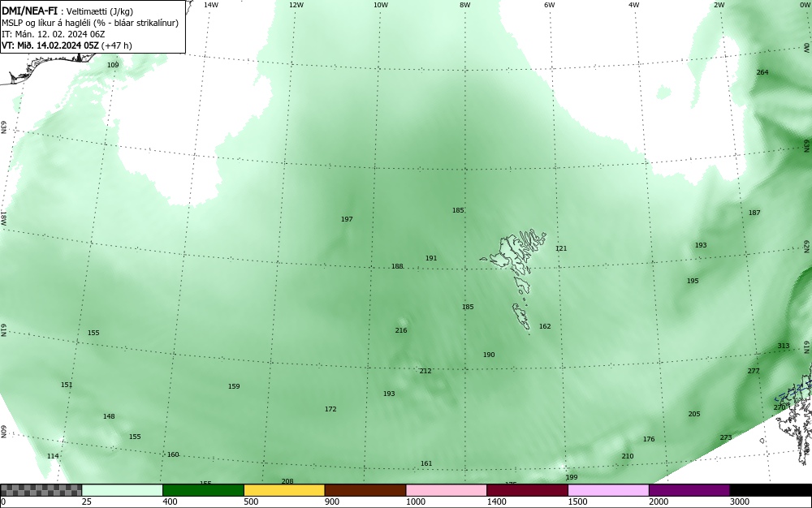Select the map value 208
Image resolution: width=812 pixels, height=508 pixels.
[287, 481]
